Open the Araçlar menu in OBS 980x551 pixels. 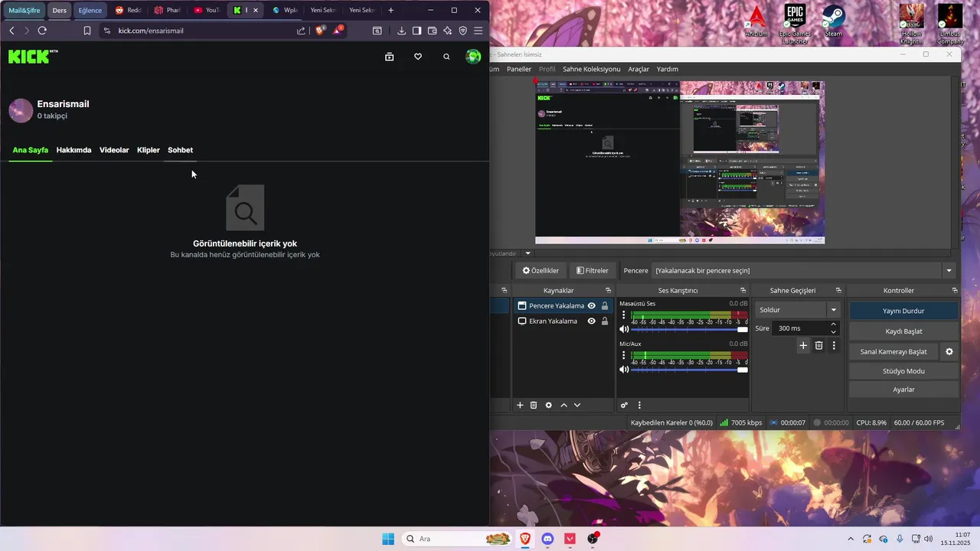(x=639, y=69)
